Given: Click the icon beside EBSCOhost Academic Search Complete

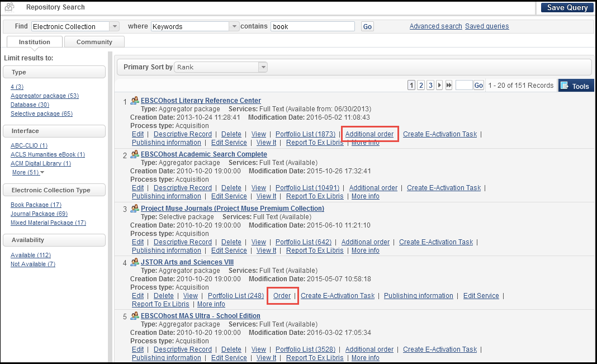Looking at the screenshot, I should click(x=134, y=154).
